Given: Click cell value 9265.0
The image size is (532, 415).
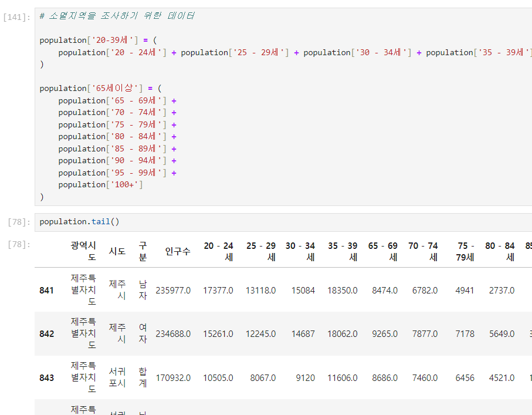Looking at the screenshot, I should click(385, 334).
